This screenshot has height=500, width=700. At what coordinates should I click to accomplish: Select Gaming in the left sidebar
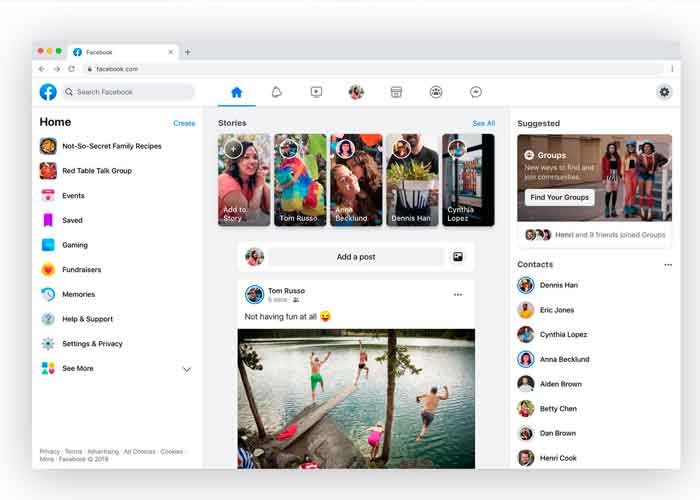[x=75, y=245]
